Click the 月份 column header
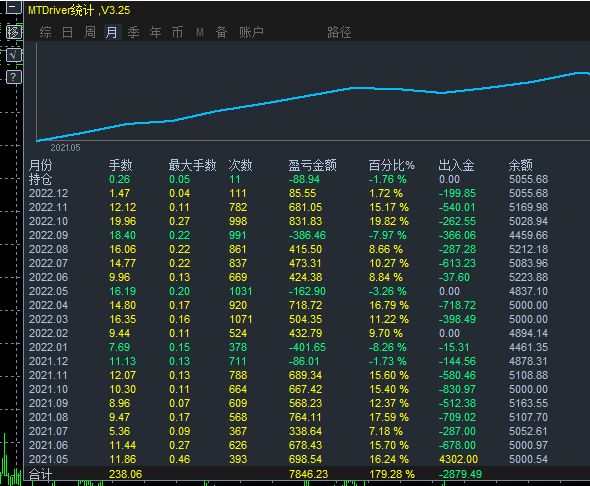 (x=41, y=165)
